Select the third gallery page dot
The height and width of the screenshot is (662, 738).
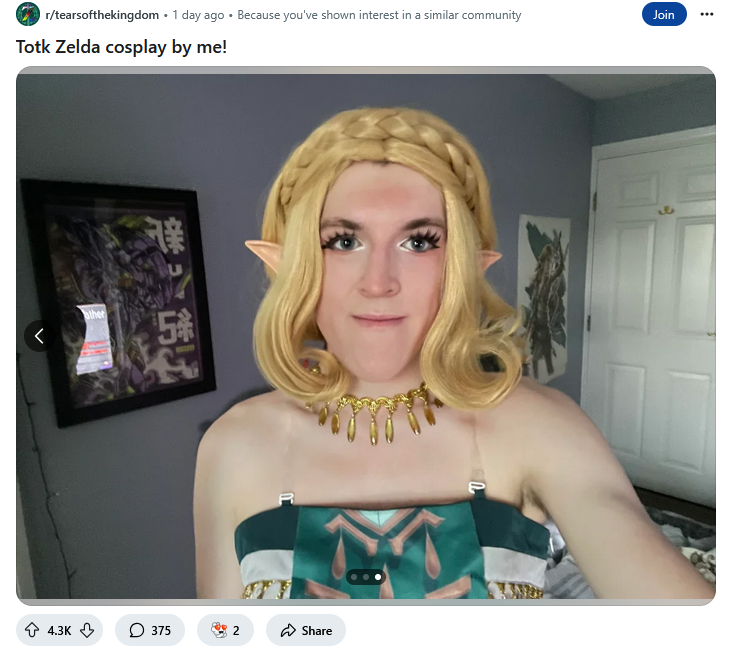377,577
